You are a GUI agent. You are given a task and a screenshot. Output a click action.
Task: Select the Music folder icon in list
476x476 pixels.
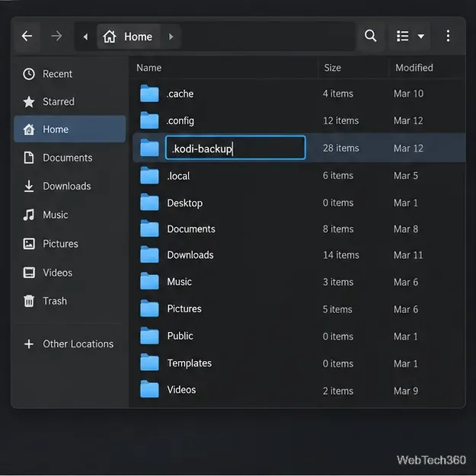149,281
